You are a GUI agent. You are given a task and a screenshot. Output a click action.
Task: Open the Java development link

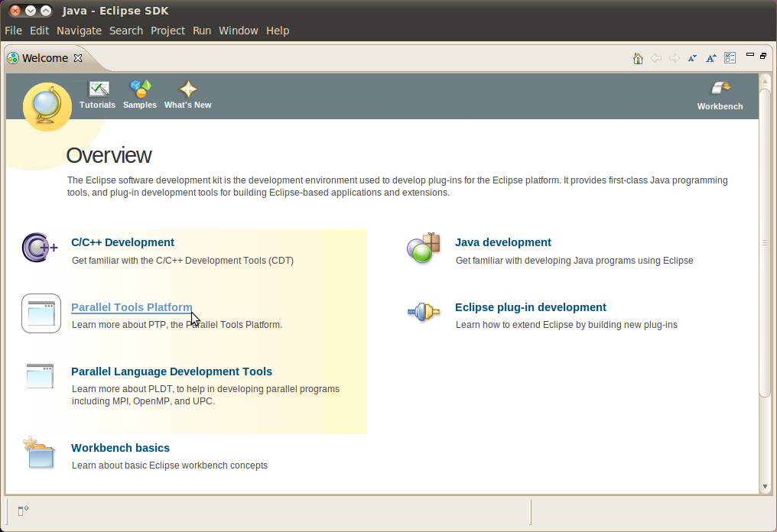tap(503, 242)
